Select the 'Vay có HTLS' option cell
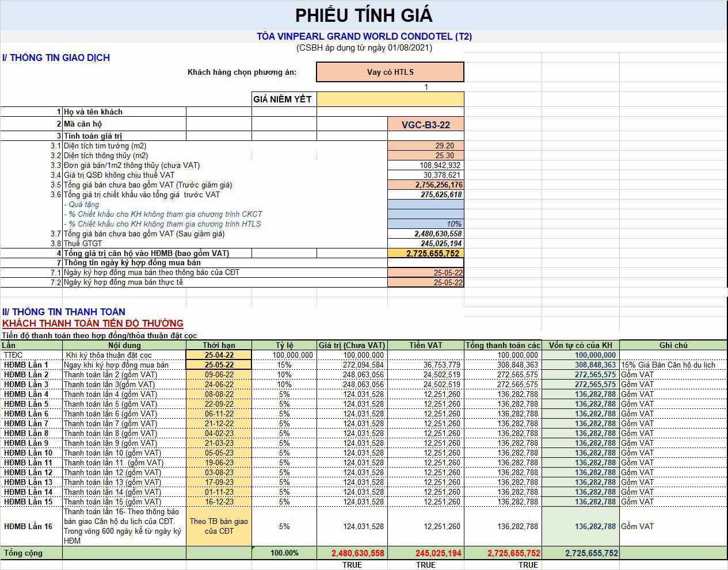The width and height of the screenshot is (728, 570). (x=390, y=72)
